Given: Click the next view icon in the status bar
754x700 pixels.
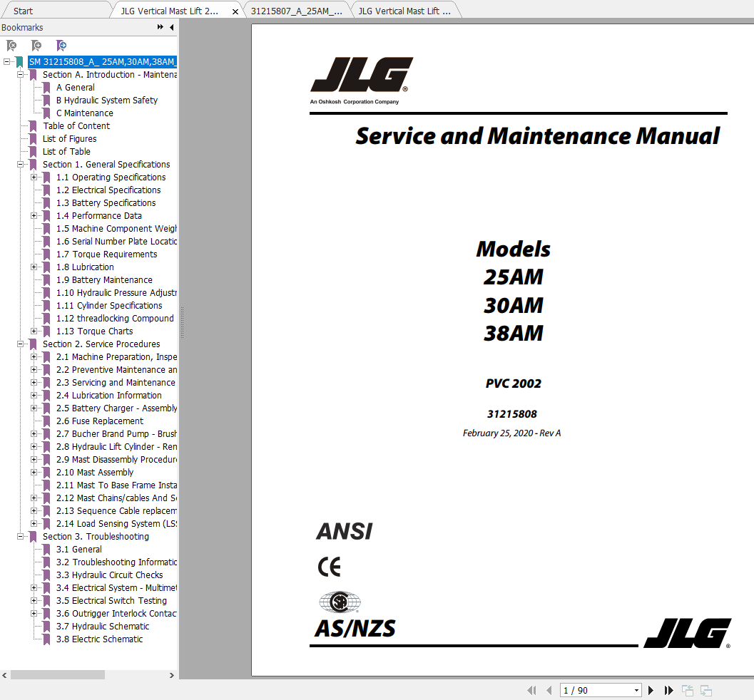Looking at the screenshot, I should (706, 691).
